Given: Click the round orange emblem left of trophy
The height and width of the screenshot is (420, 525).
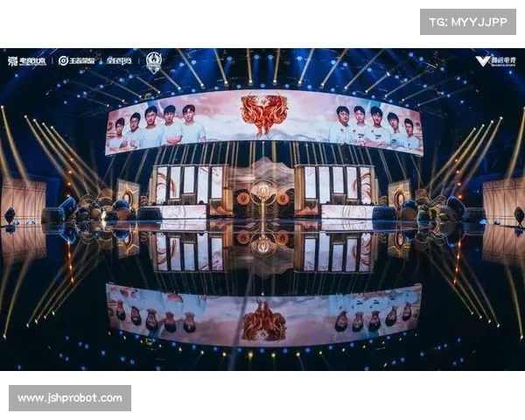Looking at the screenshot, I should [x=243, y=200].
